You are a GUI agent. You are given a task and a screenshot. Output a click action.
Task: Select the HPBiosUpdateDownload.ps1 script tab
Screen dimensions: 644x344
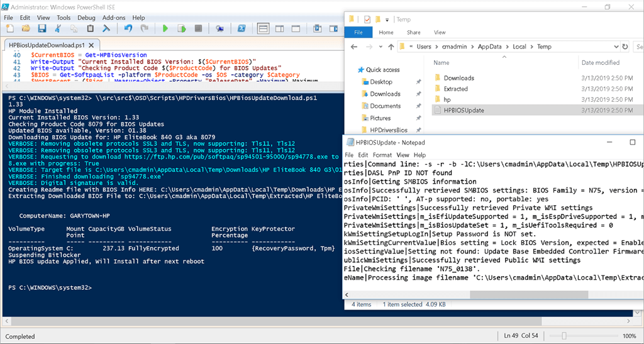pos(47,45)
